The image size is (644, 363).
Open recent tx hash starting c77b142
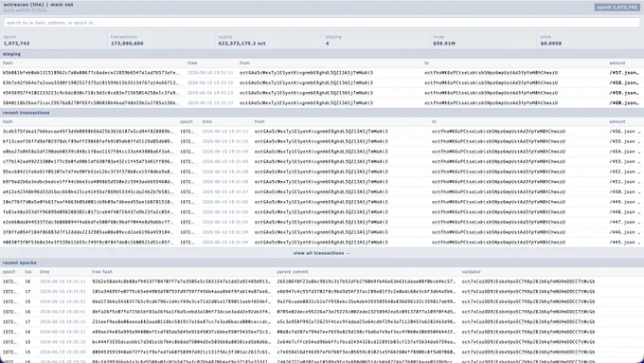pos(88,161)
